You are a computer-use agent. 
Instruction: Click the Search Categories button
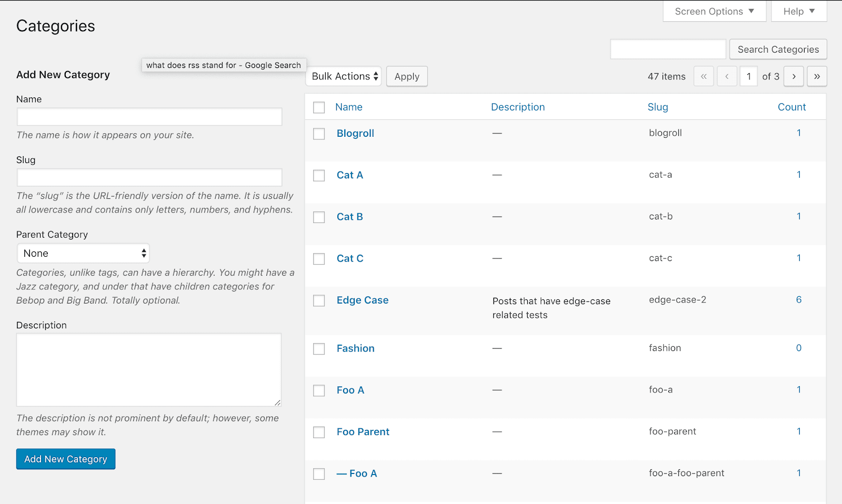(778, 49)
